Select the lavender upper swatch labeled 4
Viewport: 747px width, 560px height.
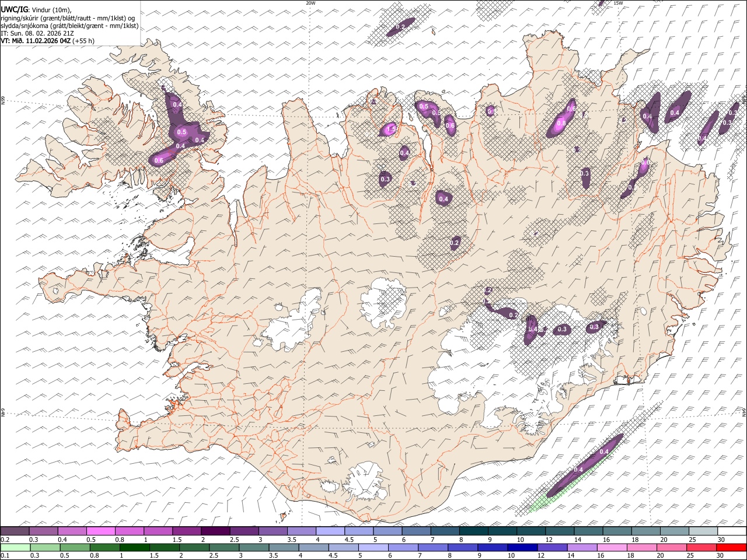[330, 531]
